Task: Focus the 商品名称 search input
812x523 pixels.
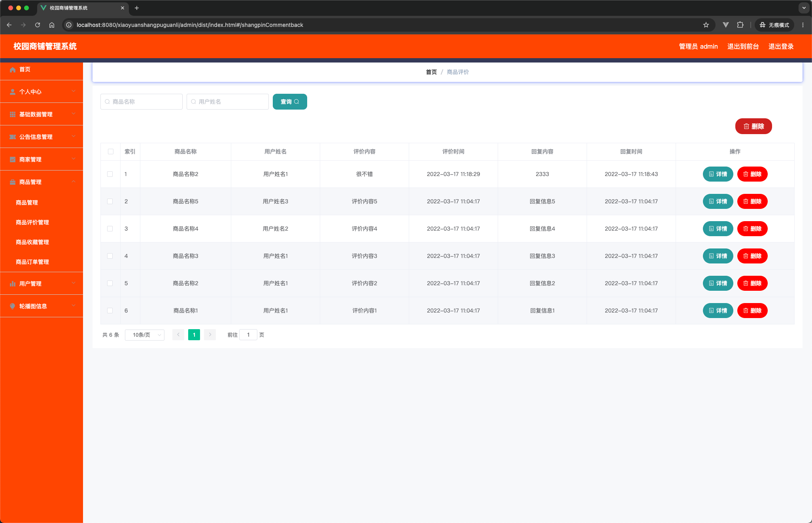Action: tap(142, 102)
